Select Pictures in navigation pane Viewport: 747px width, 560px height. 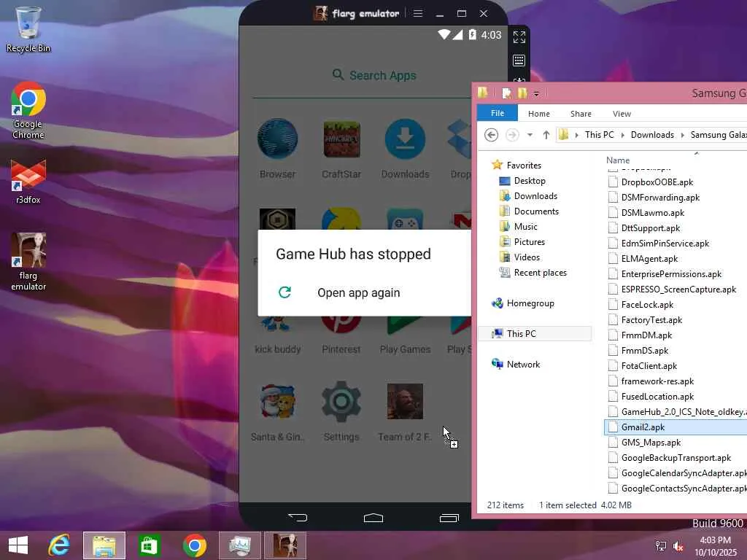522,241
